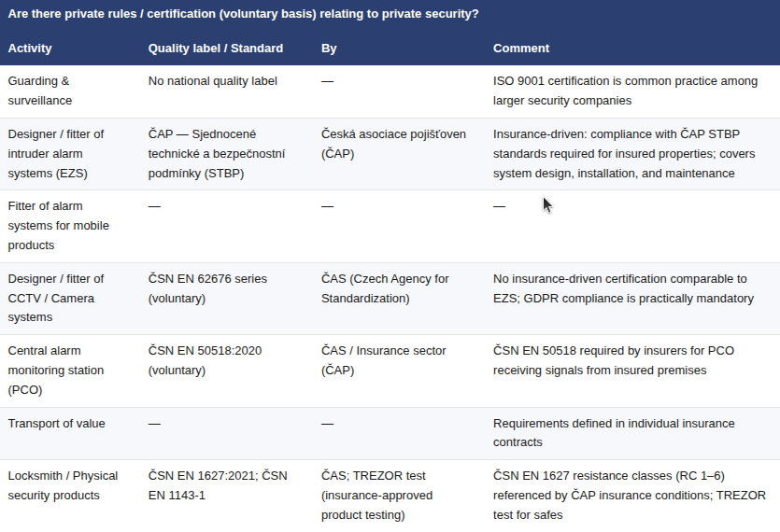Click the "ČSN EN 62676 series (voluntary)" cell
The width and height of the screenshot is (780, 532).
click(x=207, y=288)
